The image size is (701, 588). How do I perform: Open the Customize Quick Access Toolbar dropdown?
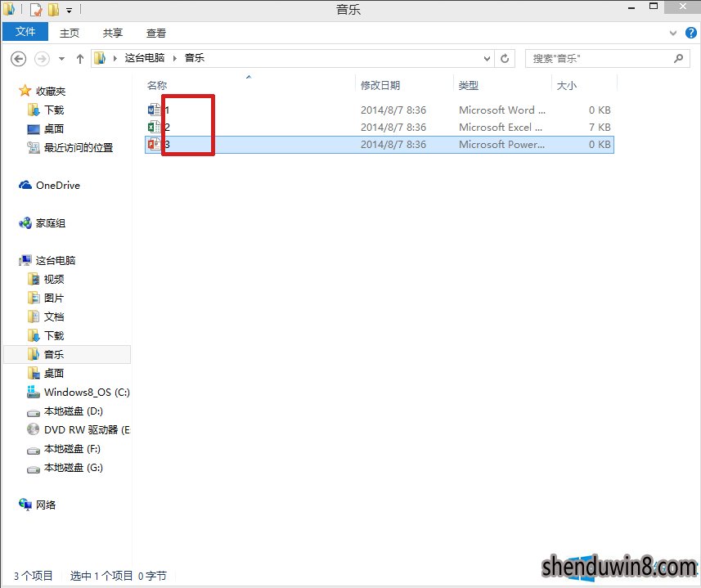point(70,10)
